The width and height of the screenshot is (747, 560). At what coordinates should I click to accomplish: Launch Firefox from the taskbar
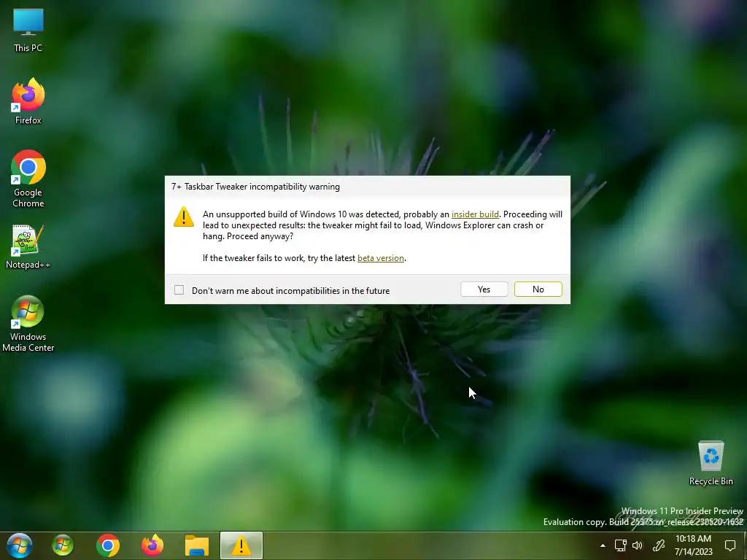(152, 545)
